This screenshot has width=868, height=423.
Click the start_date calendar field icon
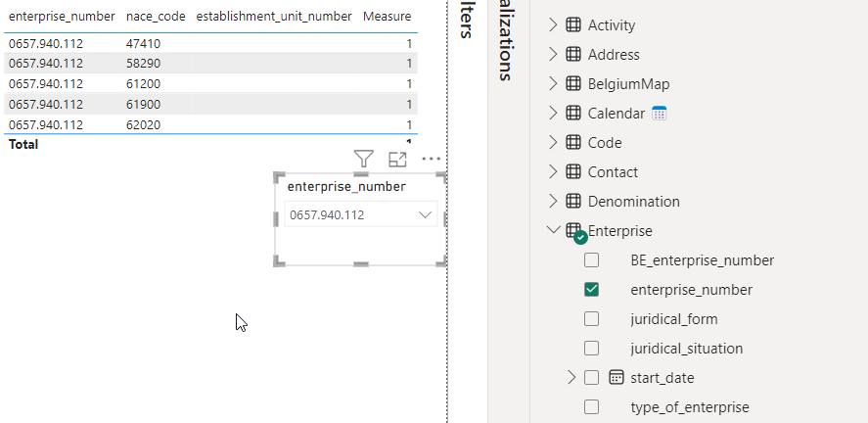coord(617,378)
